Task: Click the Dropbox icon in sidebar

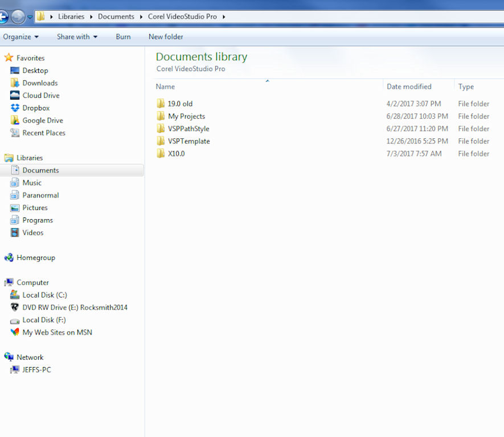Action: point(15,108)
